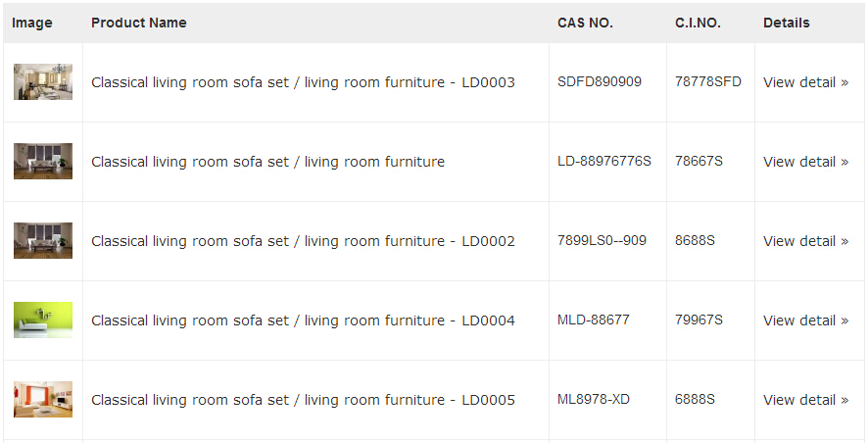Screen dimensions: 868x443
Task: Click the Details column header
Action: 787,23
